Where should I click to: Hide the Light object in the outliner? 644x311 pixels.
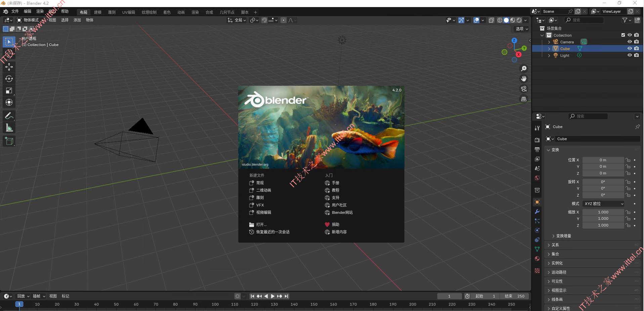click(x=630, y=55)
